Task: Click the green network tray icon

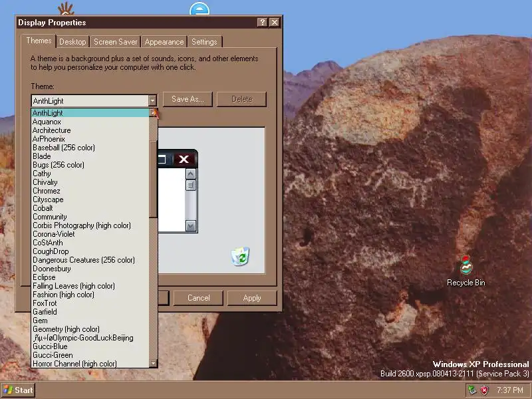Action: [472, 390]
